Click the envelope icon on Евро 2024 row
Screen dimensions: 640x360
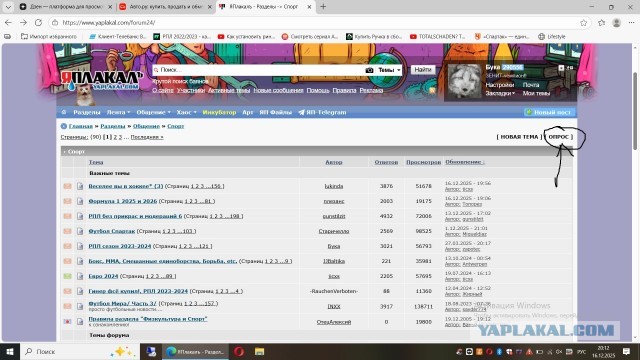click(x=67, y=276)
